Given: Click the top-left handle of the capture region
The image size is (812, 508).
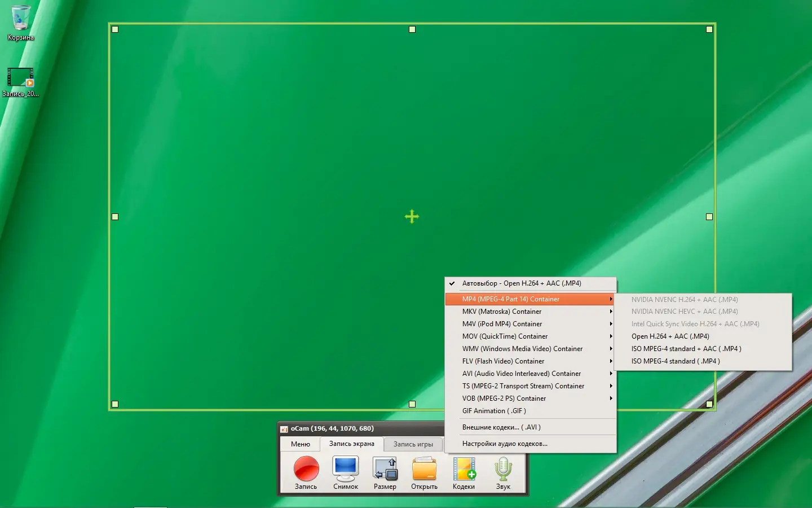Looking at the screenshot, I should pyautogui.click(x=115, y=29).
